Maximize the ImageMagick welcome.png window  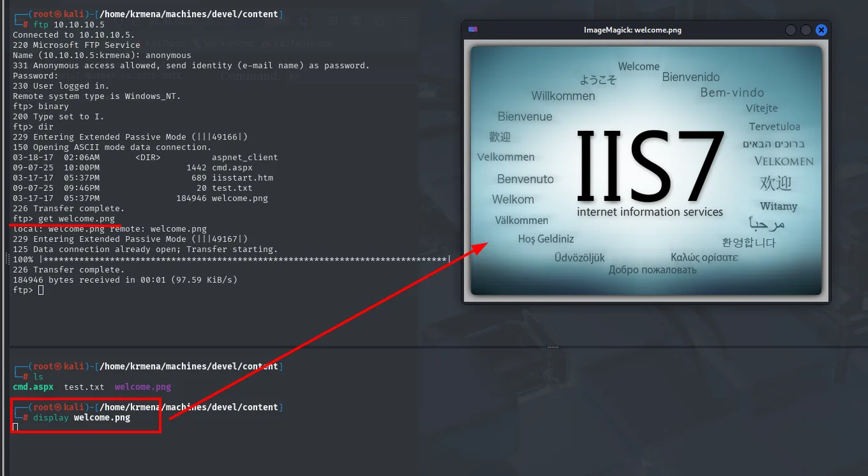tap(806, 30)
